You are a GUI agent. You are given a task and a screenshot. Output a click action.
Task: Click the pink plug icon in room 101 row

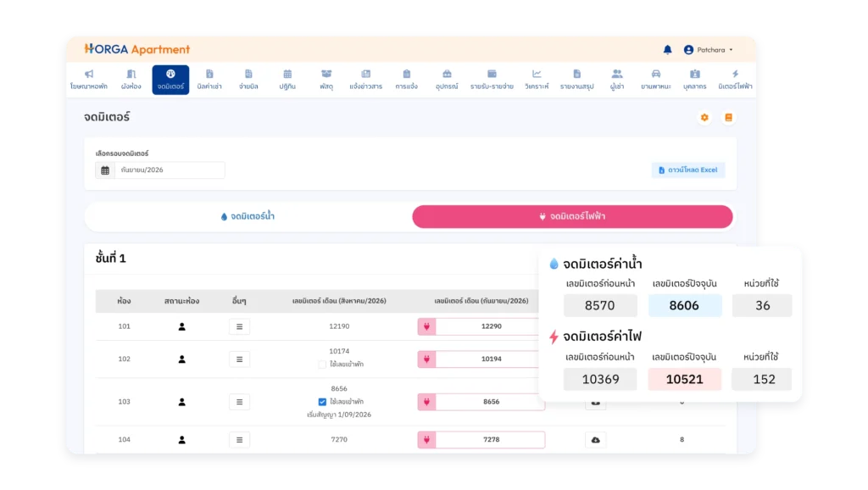click(427, 326)
